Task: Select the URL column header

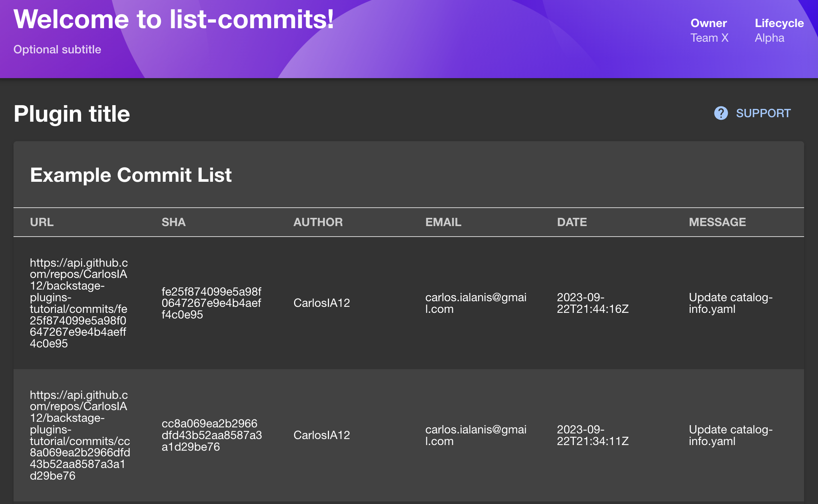Action: [x=42, y=222]
